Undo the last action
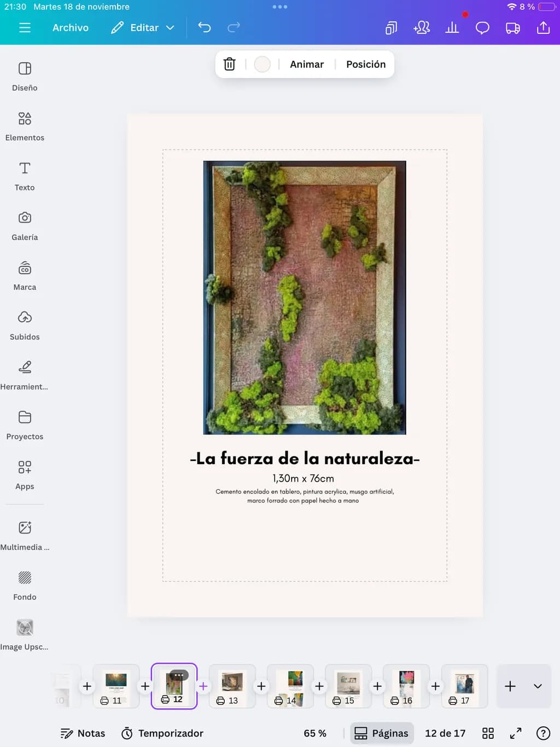This screenshot has width=560, height=747. point(205,27)
